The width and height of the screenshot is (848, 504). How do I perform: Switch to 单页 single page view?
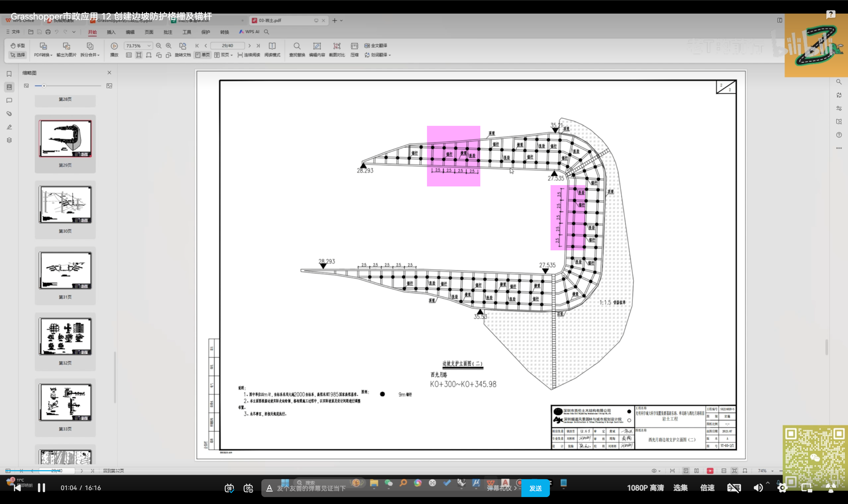pyautogui.click(x=203, y=55)
